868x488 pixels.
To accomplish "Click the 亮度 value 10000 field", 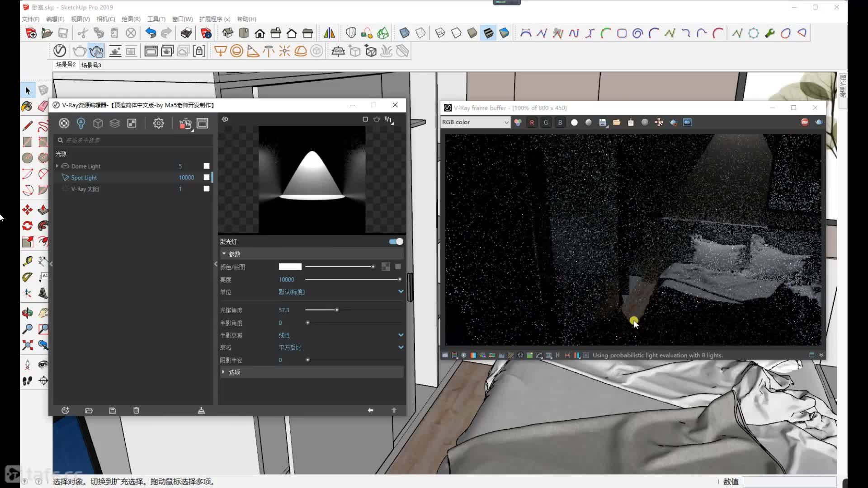I will click(x=286, y=280).
